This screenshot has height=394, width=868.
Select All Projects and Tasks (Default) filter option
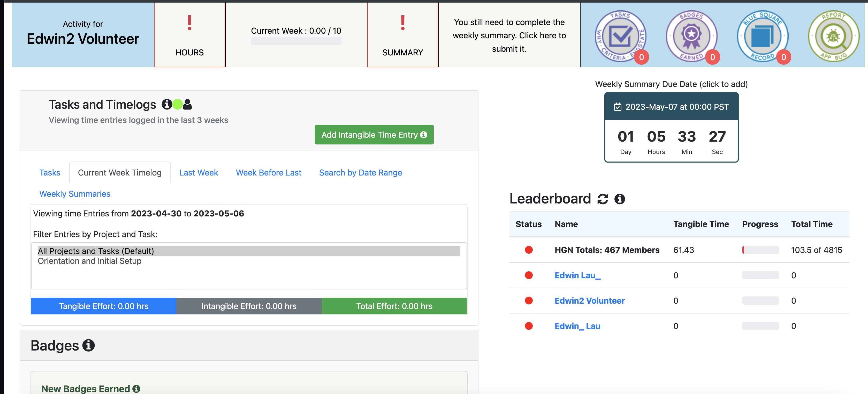[x=249, y=251]
